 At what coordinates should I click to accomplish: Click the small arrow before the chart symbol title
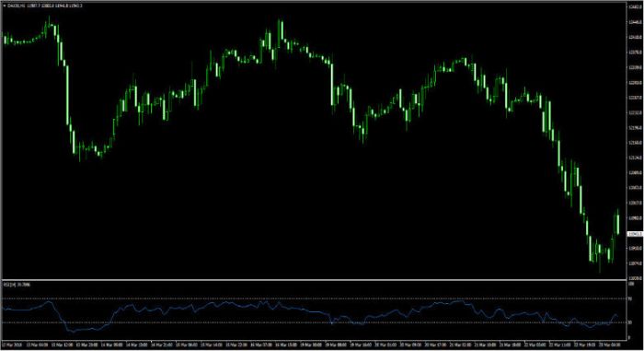[x=4, y=6]
